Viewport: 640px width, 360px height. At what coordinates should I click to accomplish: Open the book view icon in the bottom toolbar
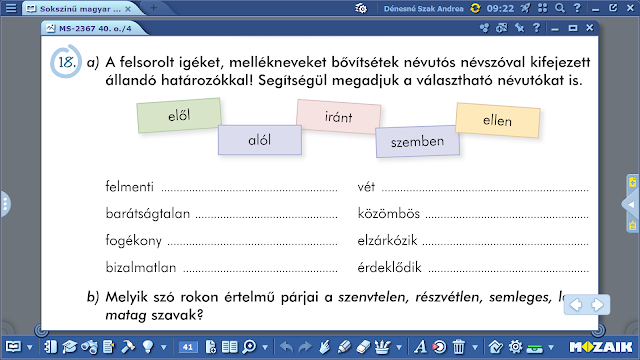tap(13, 347)
